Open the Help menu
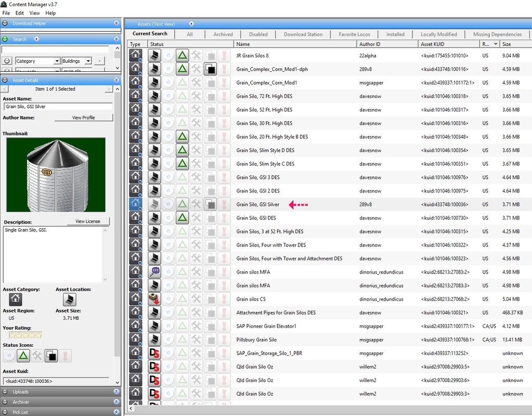 pos(50,13)
